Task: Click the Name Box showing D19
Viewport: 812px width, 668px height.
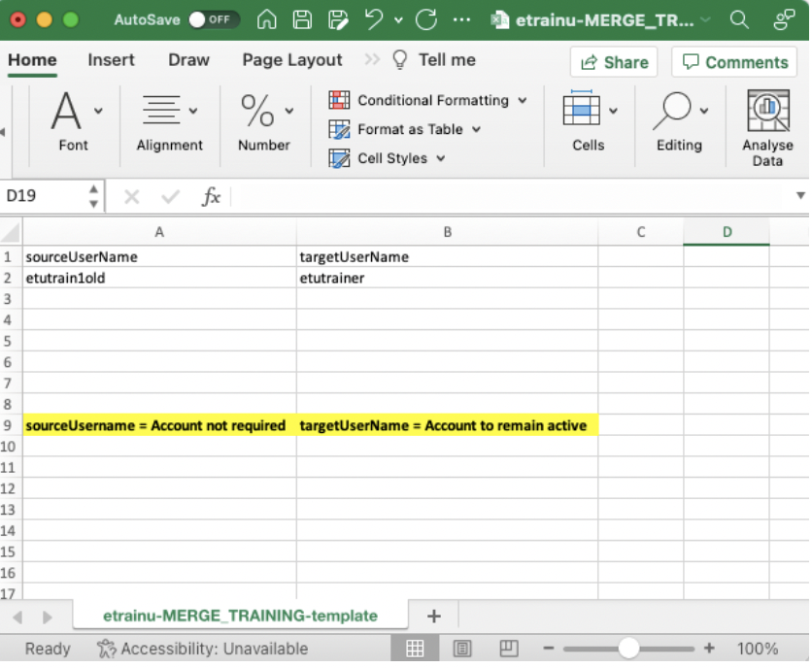Action: 46,196
